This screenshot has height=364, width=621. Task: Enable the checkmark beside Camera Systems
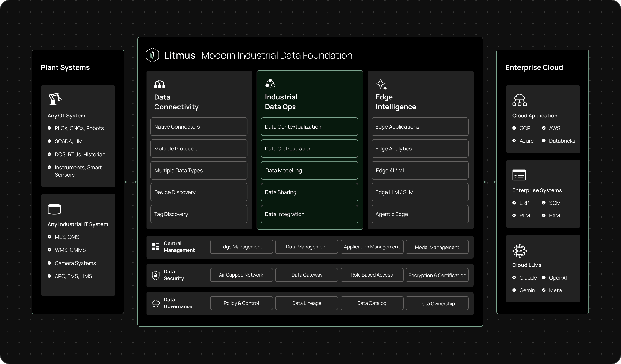pos(49,263)
